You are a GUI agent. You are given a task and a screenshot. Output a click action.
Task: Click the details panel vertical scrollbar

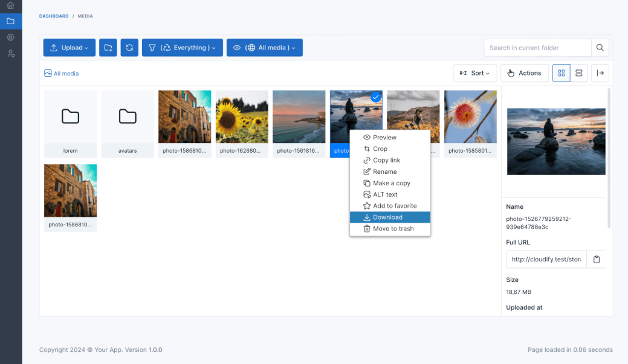coord(609,158)
